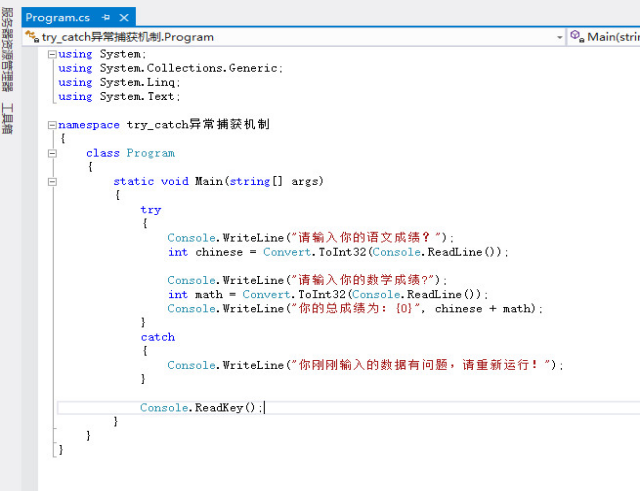Pin the Program.cs tab
The image size is (640, 491).
pos(106,18)
